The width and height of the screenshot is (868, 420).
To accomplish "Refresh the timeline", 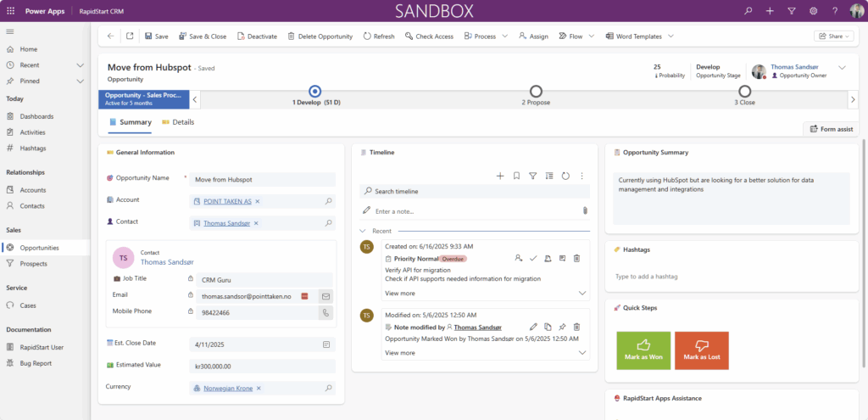I will point(565,176).
